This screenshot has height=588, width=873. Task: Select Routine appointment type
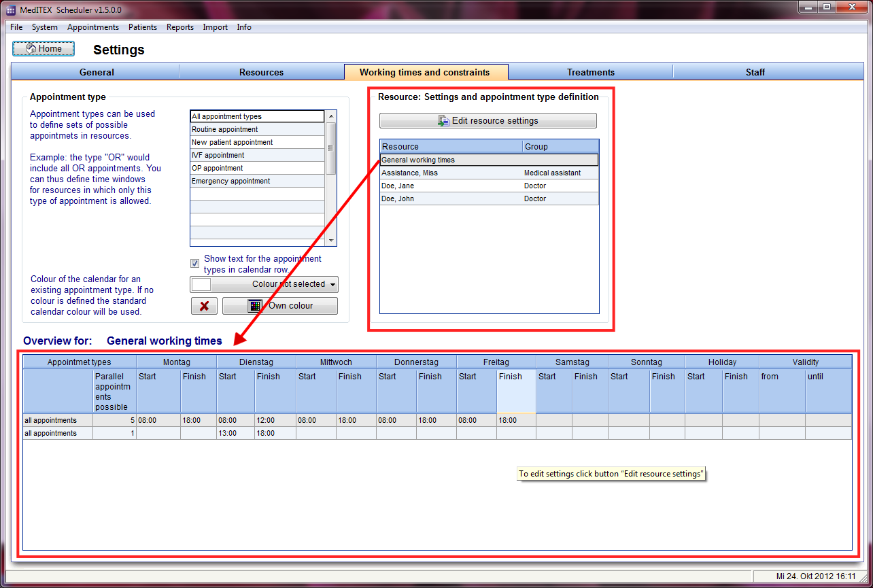[257, 129]
